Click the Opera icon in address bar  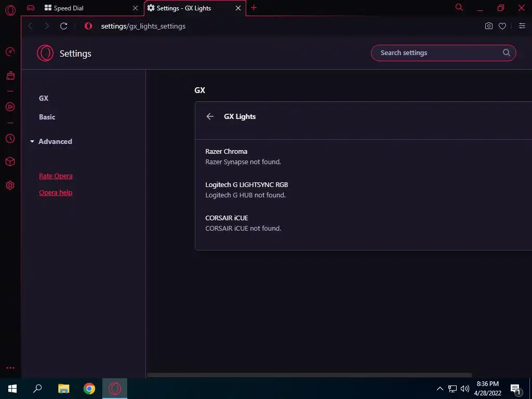(88, 26)
